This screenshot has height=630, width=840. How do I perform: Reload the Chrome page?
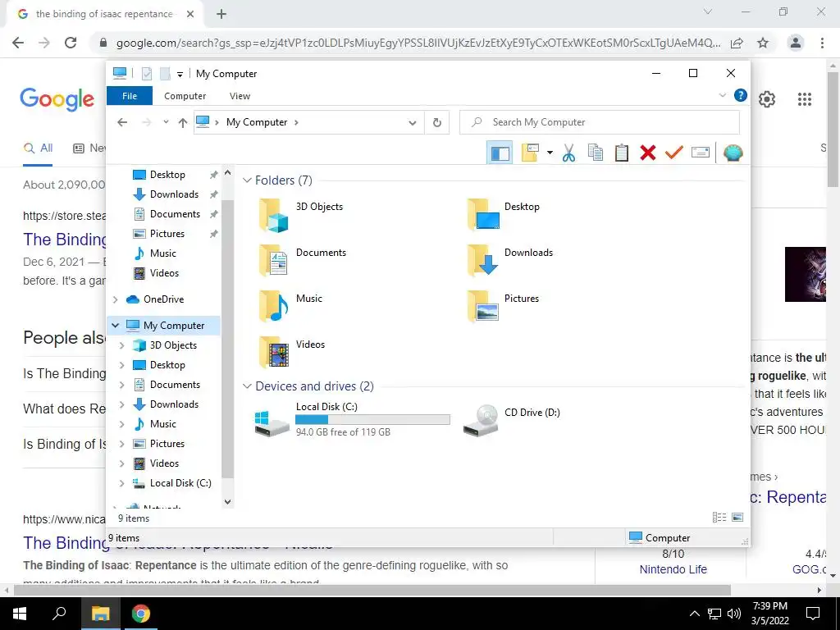(71, 43)
